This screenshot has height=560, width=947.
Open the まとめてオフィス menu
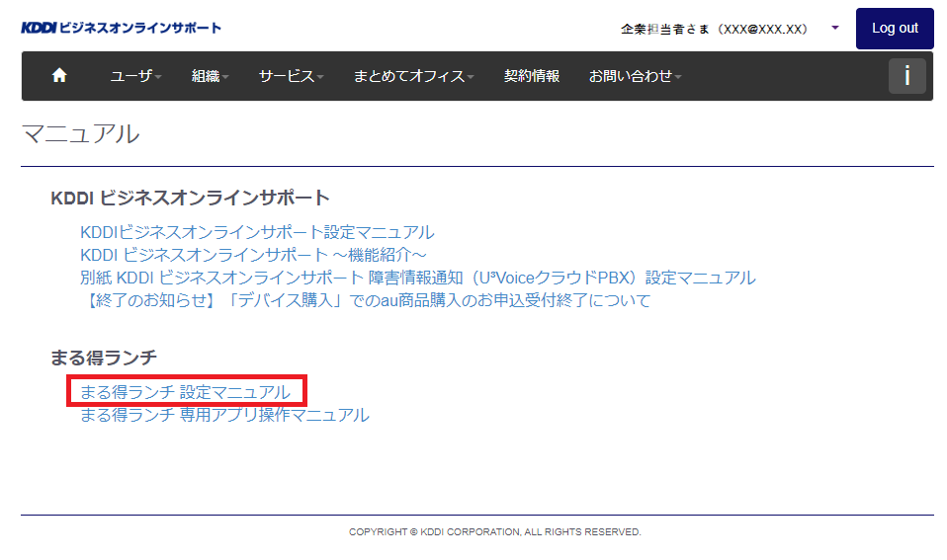(413, 76)
